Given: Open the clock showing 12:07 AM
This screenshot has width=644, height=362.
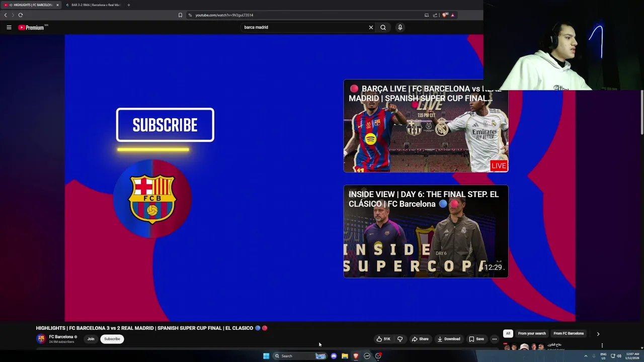Looking at the screenshot, I should [x=632, y=356].
